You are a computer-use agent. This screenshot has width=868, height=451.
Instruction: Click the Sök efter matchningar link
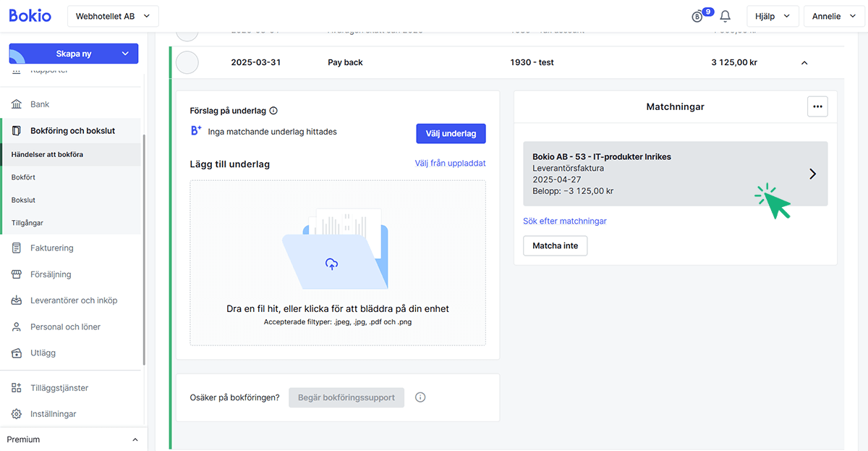pos(564,221)
